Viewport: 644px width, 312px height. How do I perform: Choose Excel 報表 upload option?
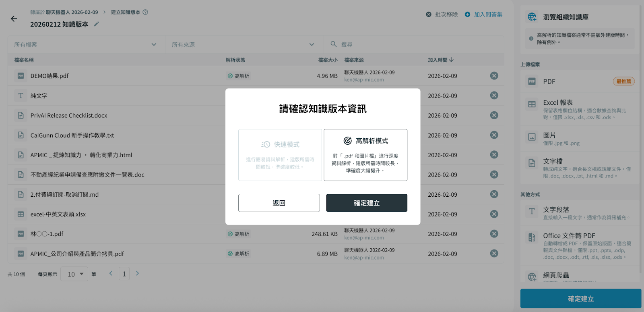[x=580, y=109]
